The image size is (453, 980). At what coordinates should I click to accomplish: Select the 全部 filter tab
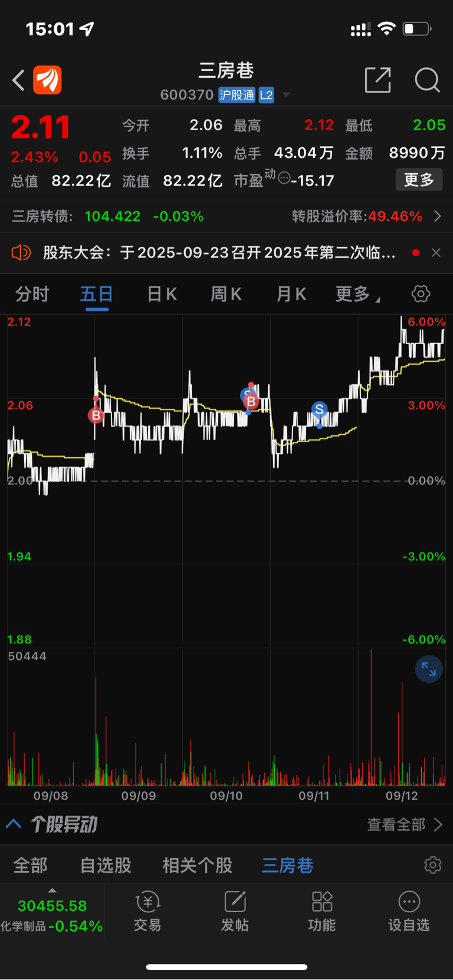(x=31, y=865)
